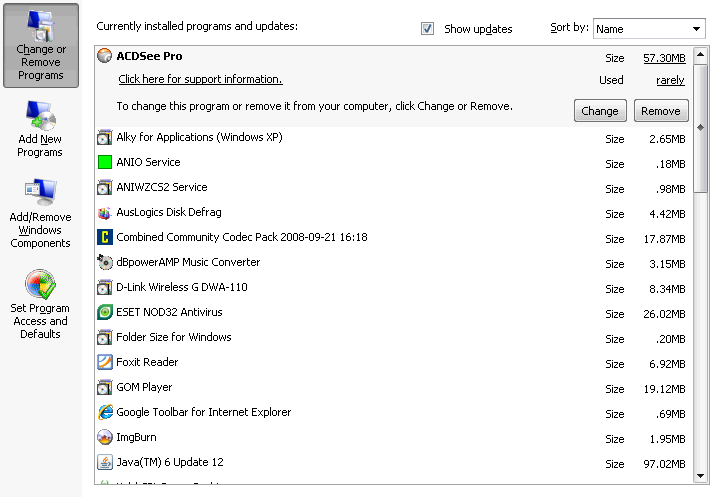Click the Google Toolbar Internet Explorer icon
722x497 pixels.
[x=105, y=412]
